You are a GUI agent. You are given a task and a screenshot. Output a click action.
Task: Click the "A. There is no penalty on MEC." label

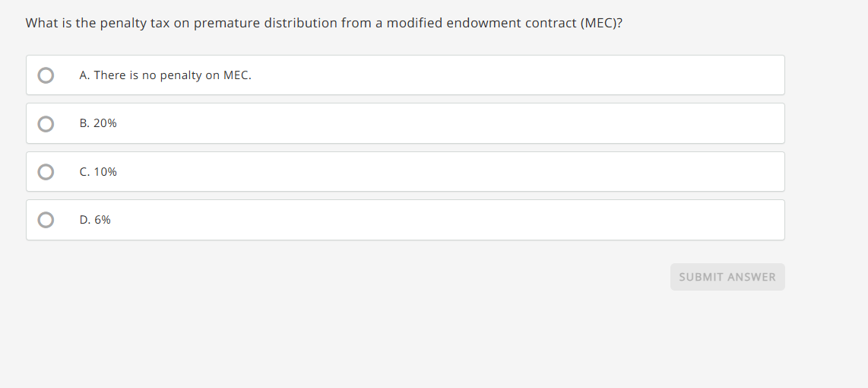(x=165, y=75)
